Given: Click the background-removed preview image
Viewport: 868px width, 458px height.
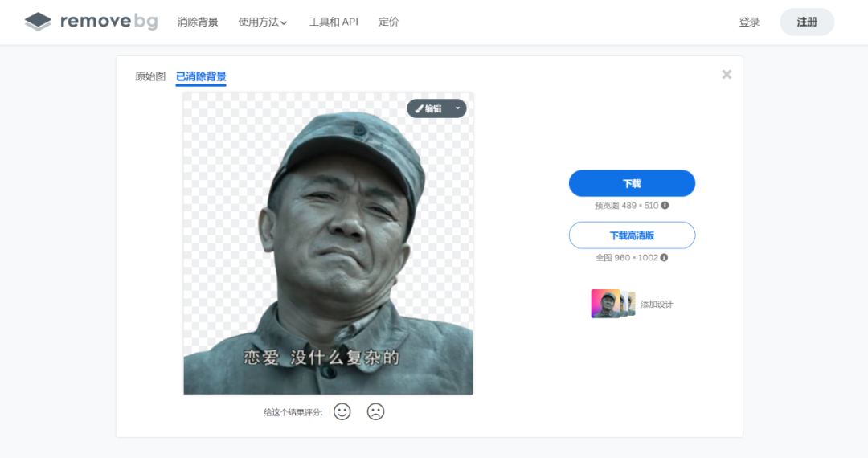Looking at the screenshot, I should (x=328, y=243).
